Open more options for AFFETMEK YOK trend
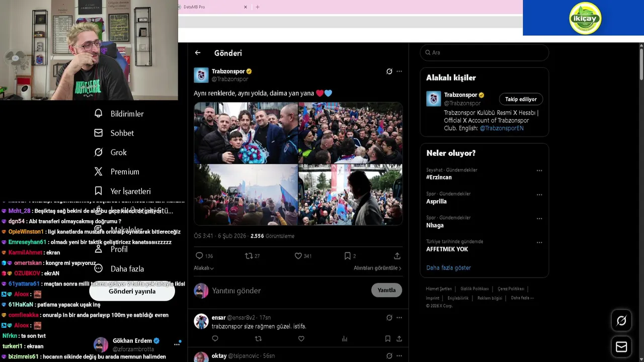This screenshot has width=644, height=362. pos(539,242)
